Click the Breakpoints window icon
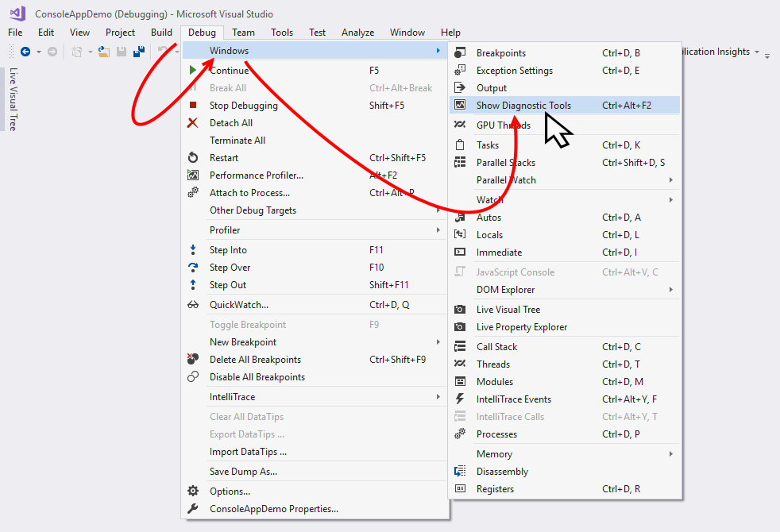 [x=460, y=52]
